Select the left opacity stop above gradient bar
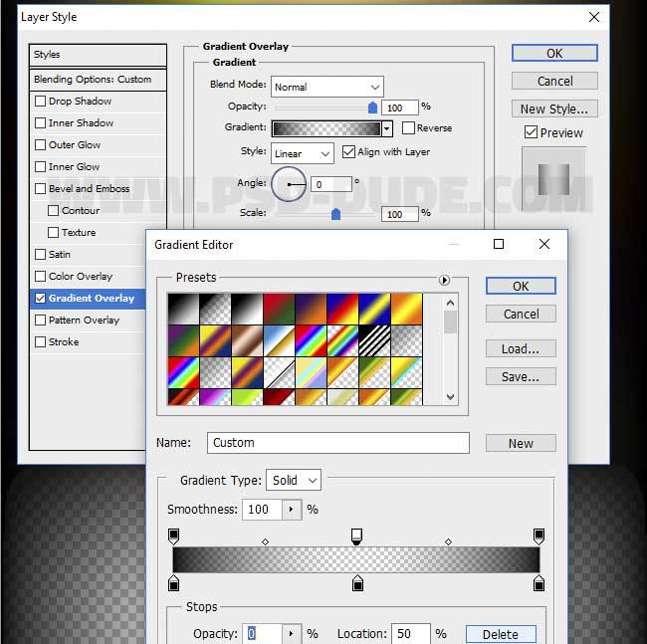 (174, 537)
